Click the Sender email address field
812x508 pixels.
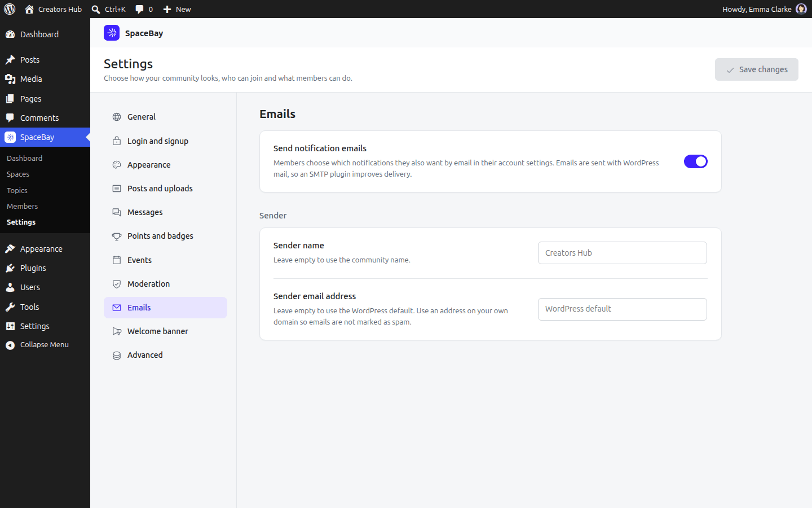[x=623, y=309]
